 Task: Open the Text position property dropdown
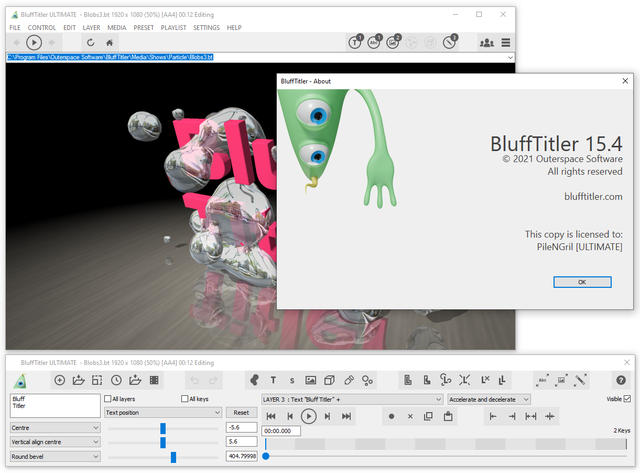[x=163, y=413]
